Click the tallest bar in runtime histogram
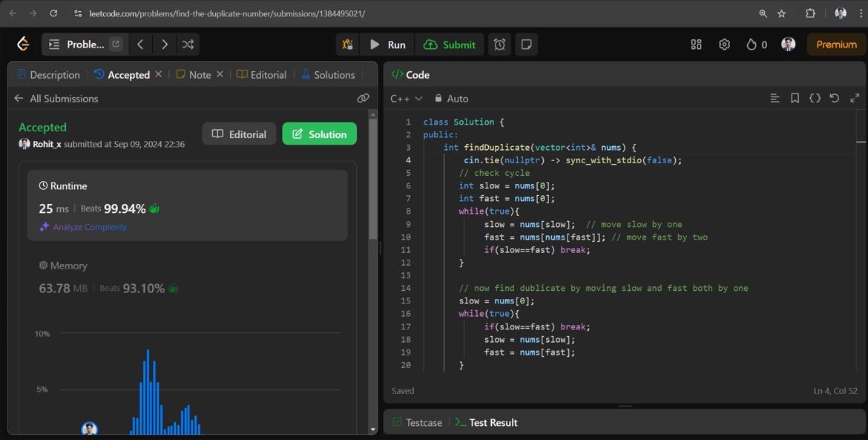The width and height of the screenshot is (868, 440). pos(148,392)
